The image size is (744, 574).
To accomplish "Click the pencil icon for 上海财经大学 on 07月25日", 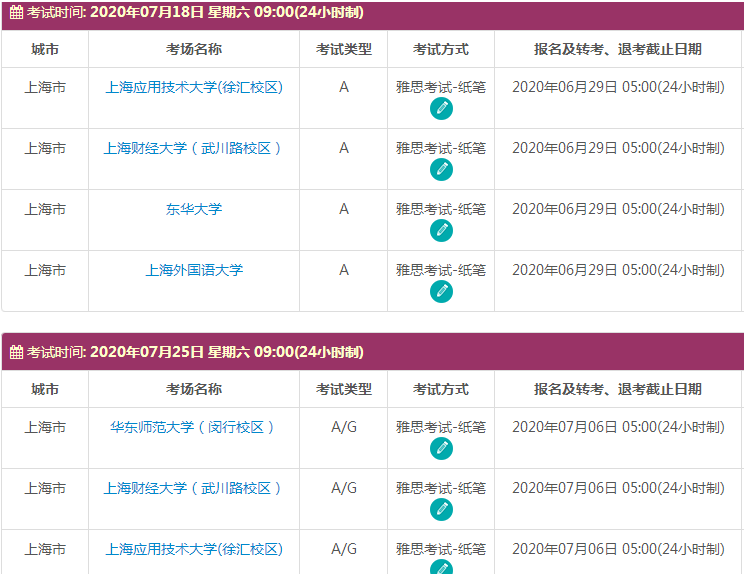I will click(x=441, y=510).
